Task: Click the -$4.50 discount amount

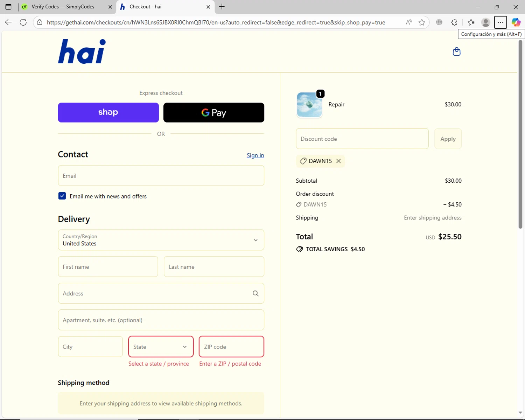Action: pos(452,204)
